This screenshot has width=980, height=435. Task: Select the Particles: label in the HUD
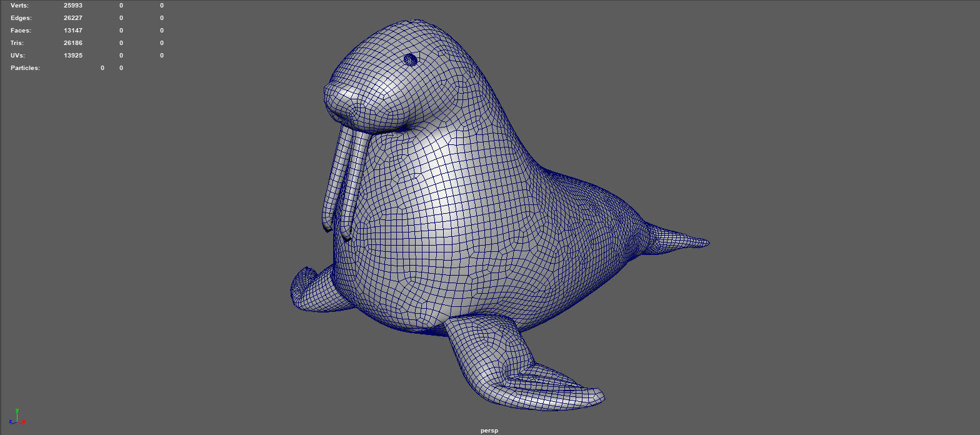click(x=25, y=67)
